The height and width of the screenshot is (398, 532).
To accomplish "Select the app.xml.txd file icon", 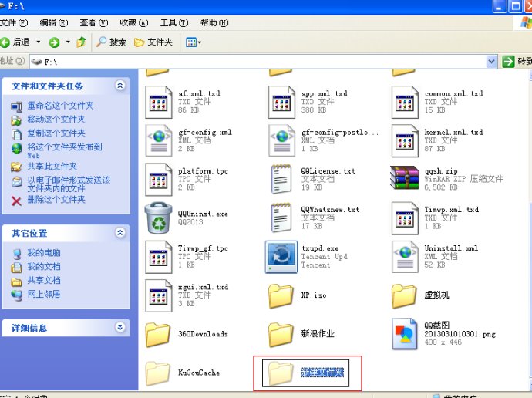I will pyautogui.click(x=281, y=102).
